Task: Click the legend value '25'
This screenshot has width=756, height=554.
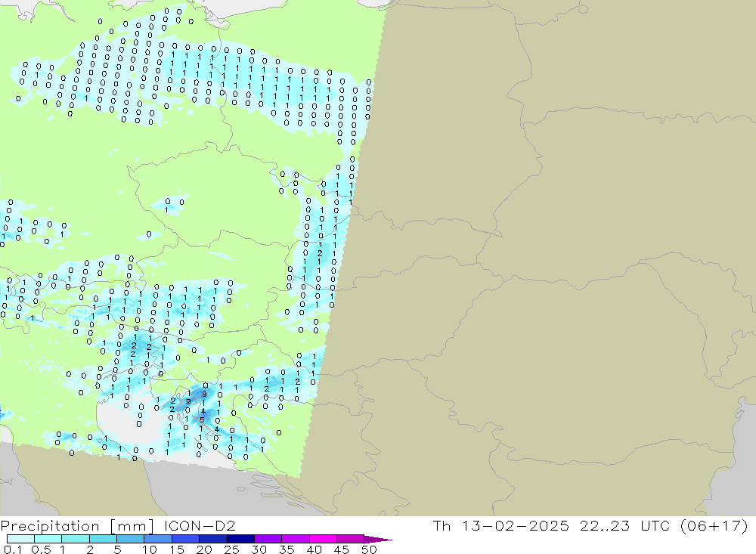Action: (x=231, y=549)
